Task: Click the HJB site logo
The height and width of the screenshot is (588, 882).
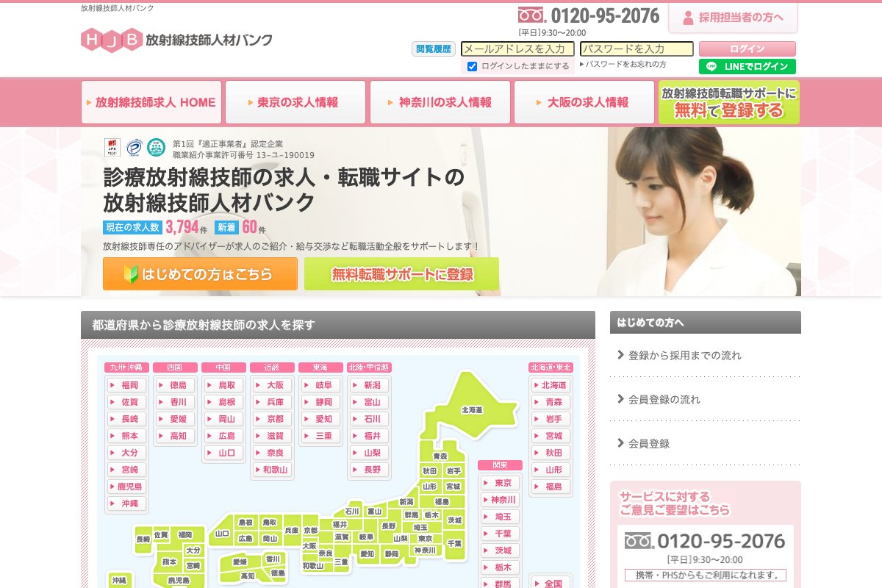Action: pos(176,40)
